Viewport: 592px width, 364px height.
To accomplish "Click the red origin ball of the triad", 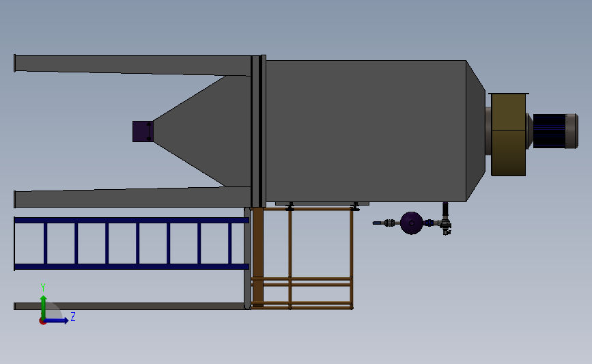I will click(42, 322).
